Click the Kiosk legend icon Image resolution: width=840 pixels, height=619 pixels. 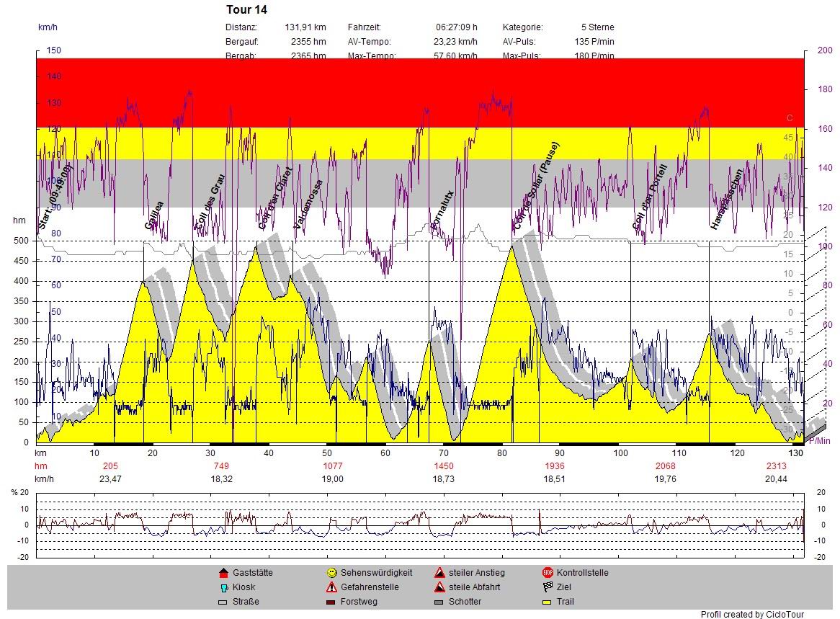(x=223, y=587)
